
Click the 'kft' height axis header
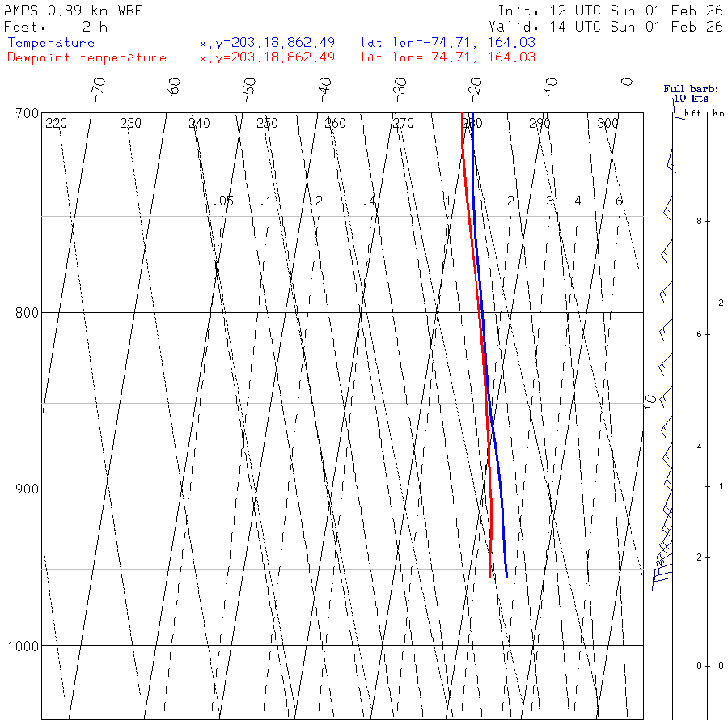pyautogui.click(x=692, y=113)
